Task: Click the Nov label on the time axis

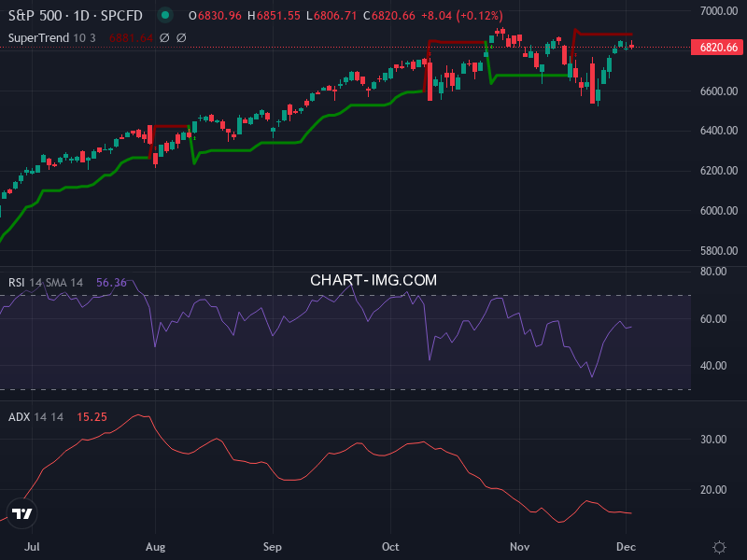Action: pyautogui.click(x=520, y=547)
